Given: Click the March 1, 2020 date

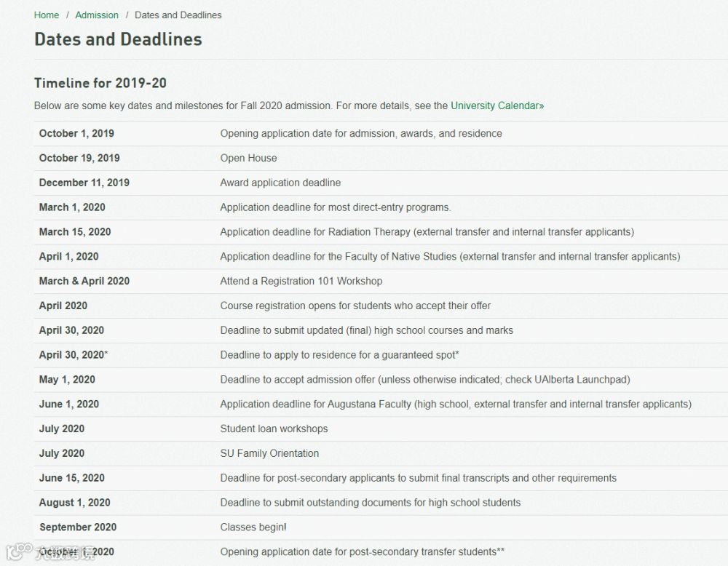Looking at the screenshot, I should tap(72, 207).
